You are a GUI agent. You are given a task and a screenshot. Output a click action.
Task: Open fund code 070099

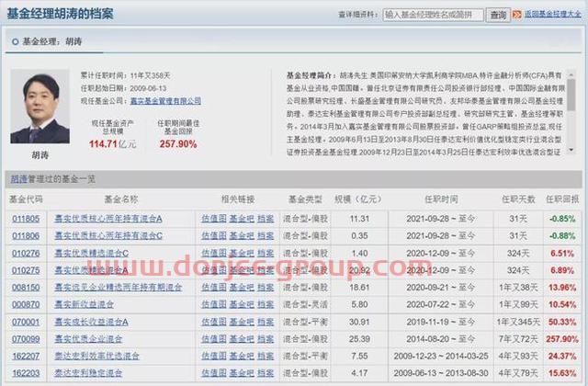26,339
